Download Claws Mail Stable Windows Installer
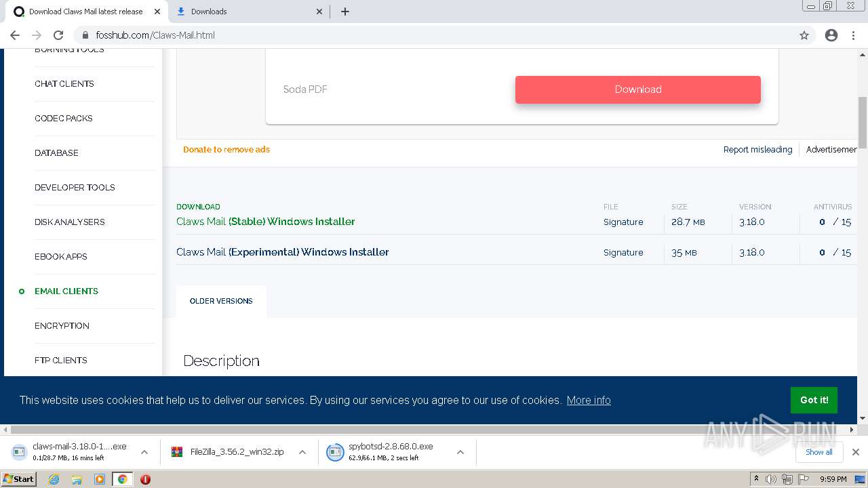The height and width of the screenshot is (488, 868). [x=266, y=222]
